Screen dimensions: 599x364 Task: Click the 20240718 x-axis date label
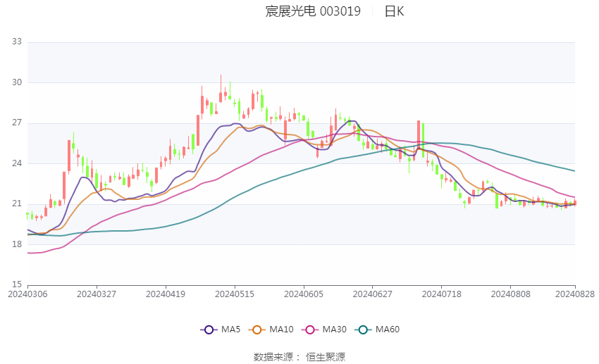point(442,294)
